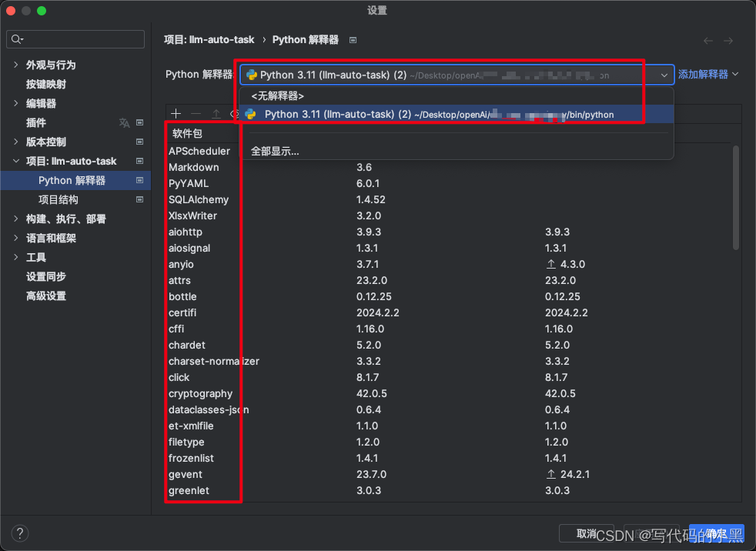Open help via the question mark icon
Screen dimensions: 756x551
click(x=20, y=533)
